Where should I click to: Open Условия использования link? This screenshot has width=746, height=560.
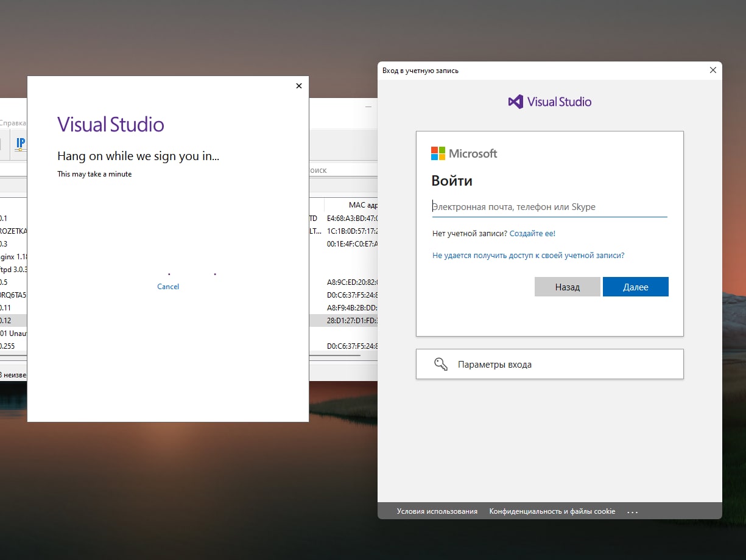pyautogui.click(x=437, y=511)
